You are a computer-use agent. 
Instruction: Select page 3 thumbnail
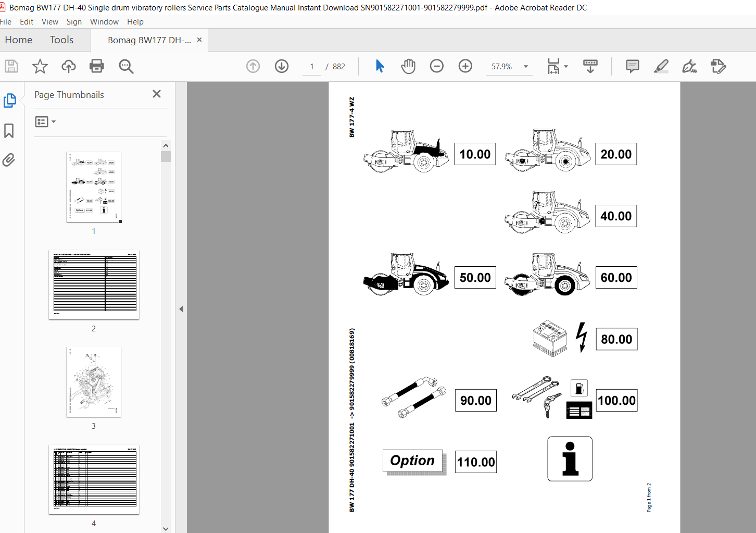[x=94, y=382]
